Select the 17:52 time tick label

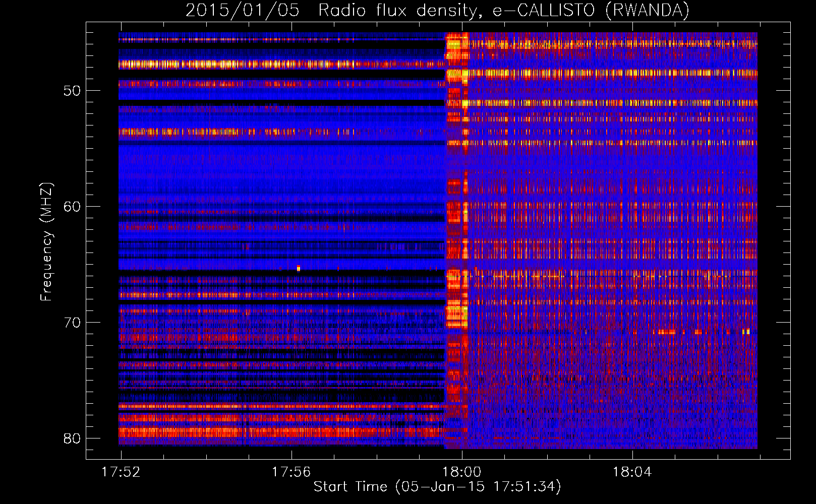point(121,472)
